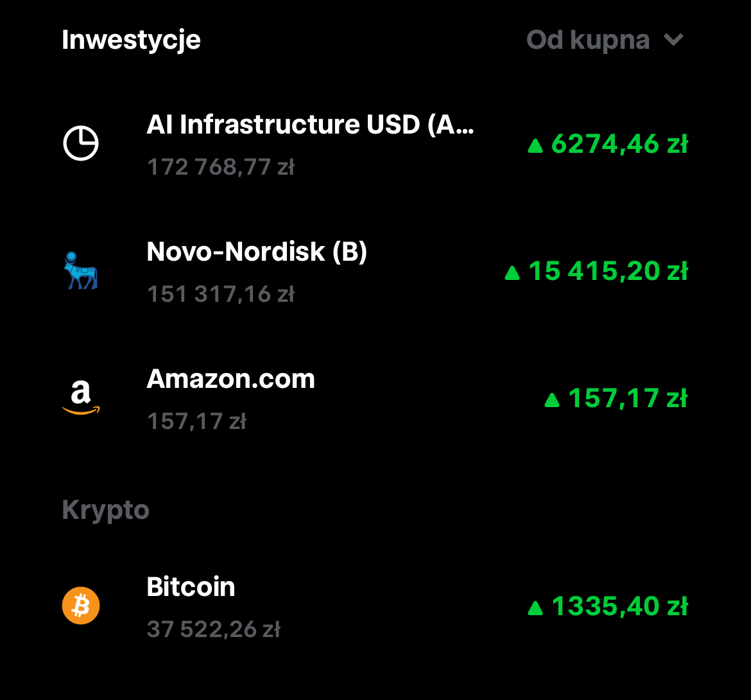Image resolution: width=751 pixels, height=700 pixels.
Task: Select the Amazon.com holding name
Action: (231, 379)
